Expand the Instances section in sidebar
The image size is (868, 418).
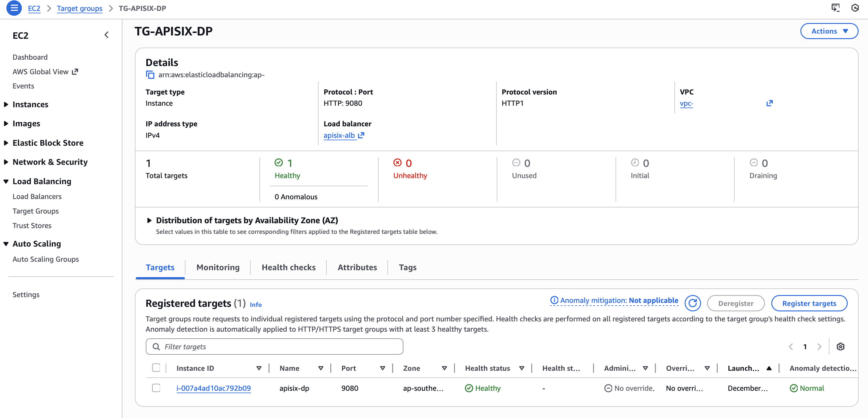(x=5, y=104)
